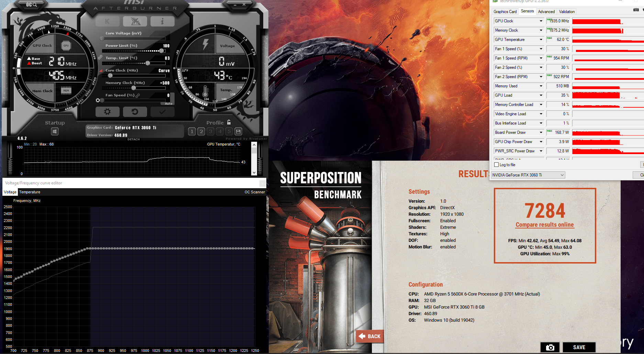Close the Voltage/Frequency curve editor window

click(263, 183)
